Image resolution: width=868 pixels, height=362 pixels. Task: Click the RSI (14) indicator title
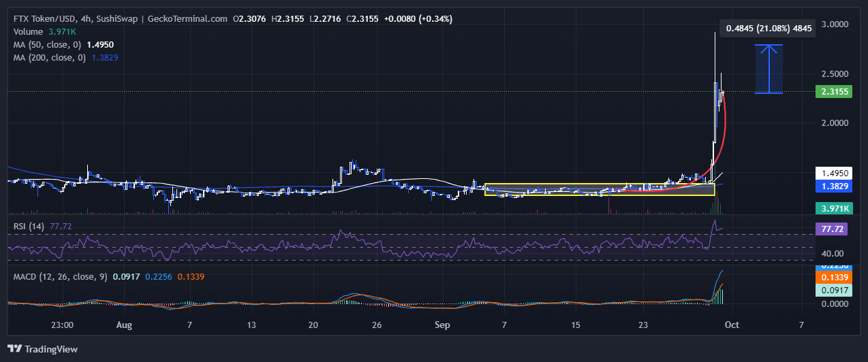pos(29,226)
